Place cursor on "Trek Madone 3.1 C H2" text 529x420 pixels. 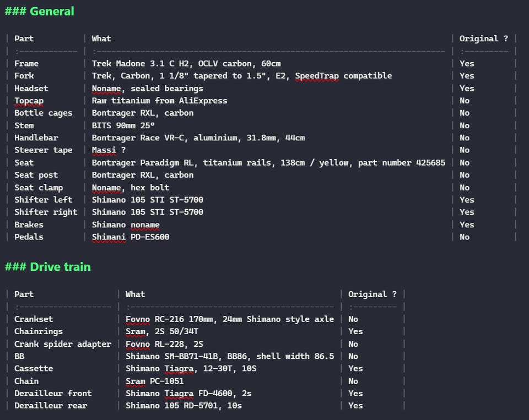(x=140, y=64)
